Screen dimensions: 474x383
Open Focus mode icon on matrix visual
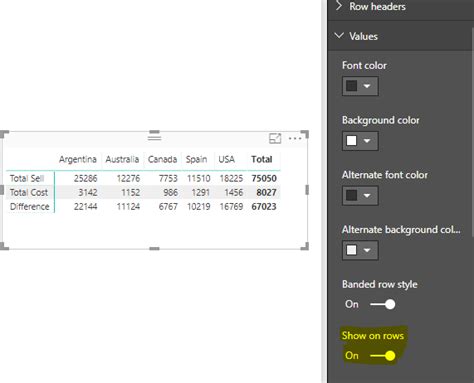click(275, 138)
